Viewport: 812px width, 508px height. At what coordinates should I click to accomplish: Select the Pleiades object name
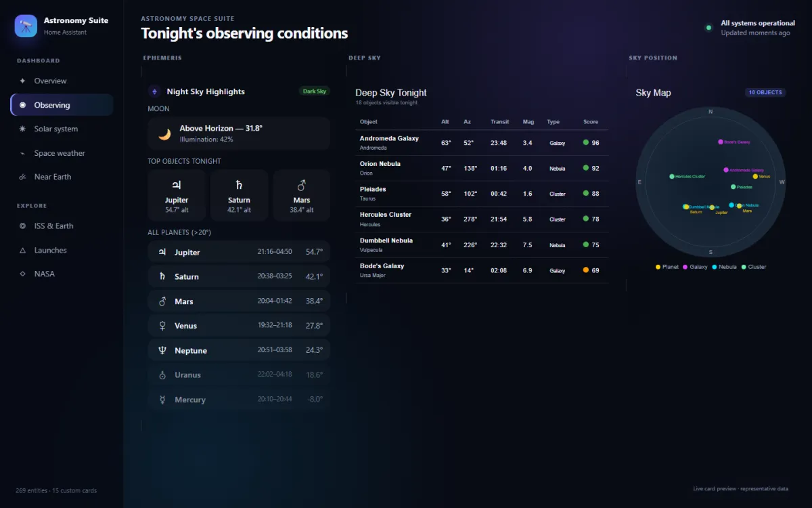tap(373, 189)
